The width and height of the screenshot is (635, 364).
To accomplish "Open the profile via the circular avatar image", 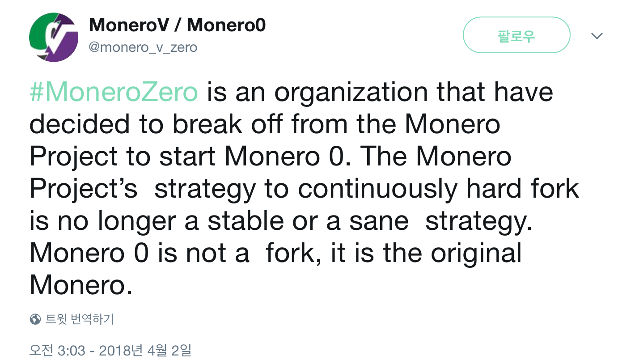I will pos(53,37).
